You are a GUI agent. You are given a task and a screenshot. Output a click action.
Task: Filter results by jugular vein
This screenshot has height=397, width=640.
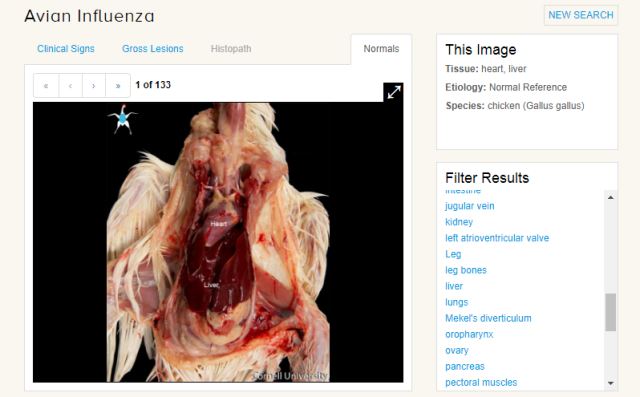point(470,206)
